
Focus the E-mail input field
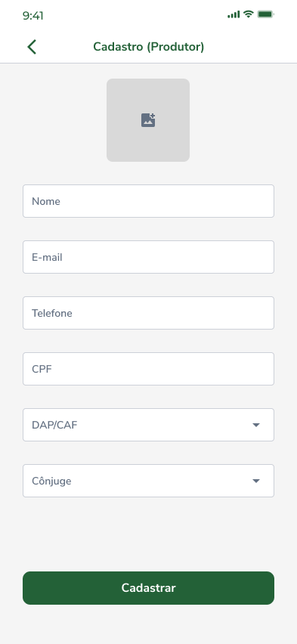(148, 257)
